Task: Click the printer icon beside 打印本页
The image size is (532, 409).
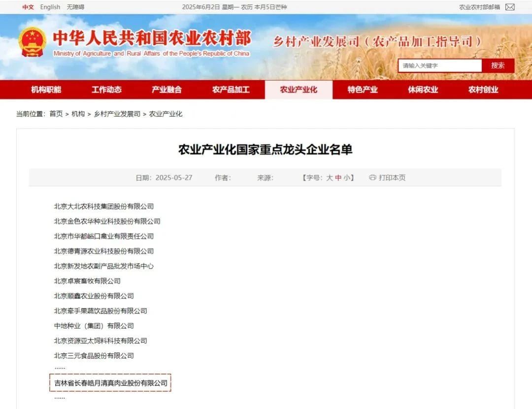Action: [372, 178]
